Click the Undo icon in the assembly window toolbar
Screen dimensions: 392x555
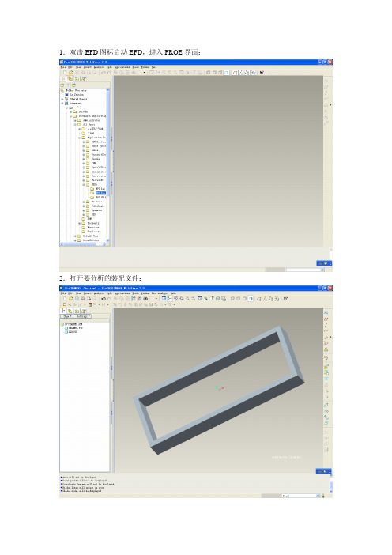104,299
